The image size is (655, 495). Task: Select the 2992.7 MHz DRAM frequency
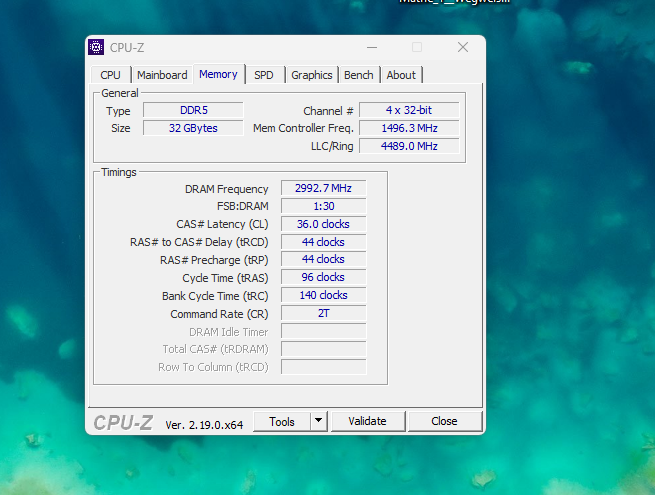323,188
